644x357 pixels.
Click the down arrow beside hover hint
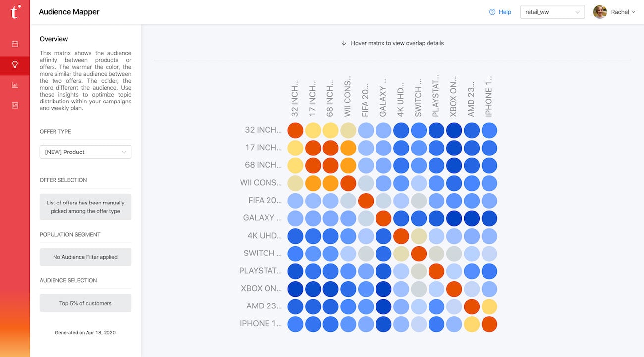coord(344,43)
